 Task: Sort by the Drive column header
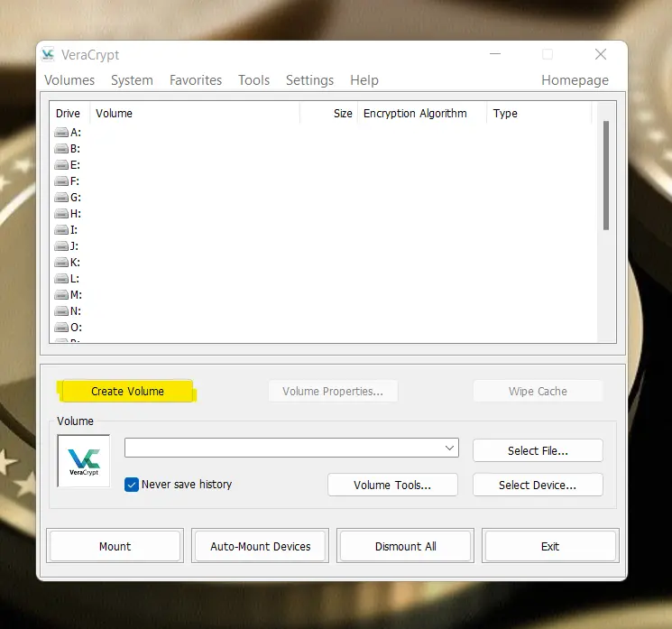[69, 113]
